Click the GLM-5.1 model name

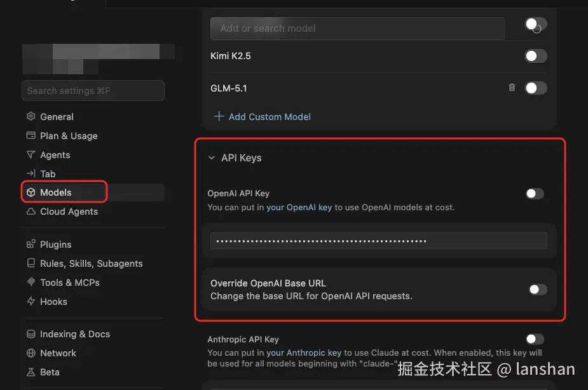point(229,88)
